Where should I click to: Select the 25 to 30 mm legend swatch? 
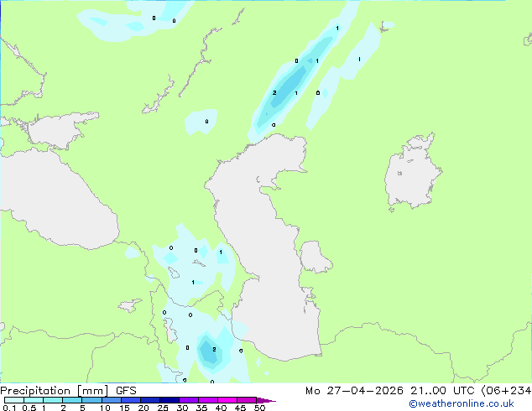(x=170, y=400)
